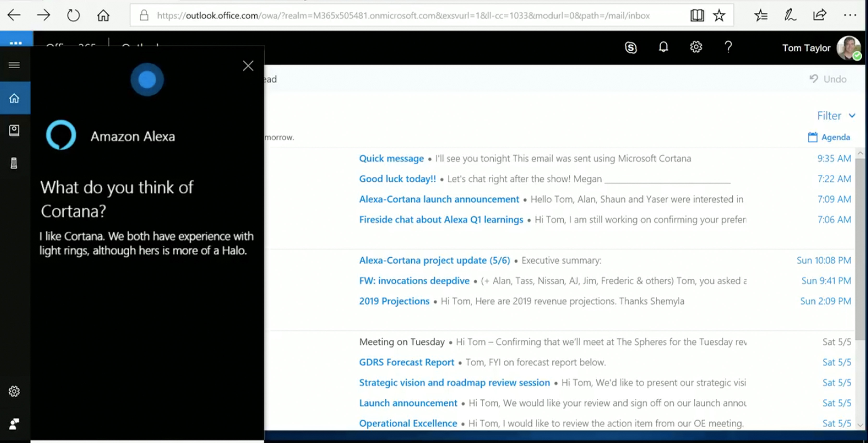Open browser more options ellipsis menu

849,15
